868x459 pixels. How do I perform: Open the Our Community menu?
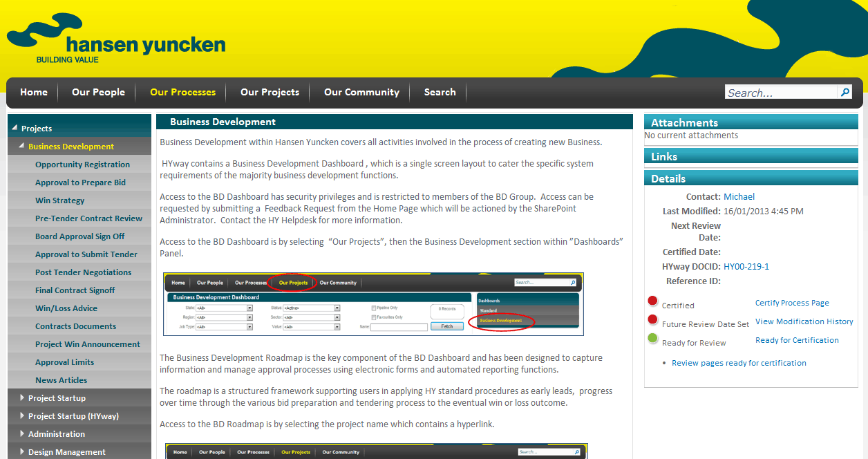tap(361, 92)
